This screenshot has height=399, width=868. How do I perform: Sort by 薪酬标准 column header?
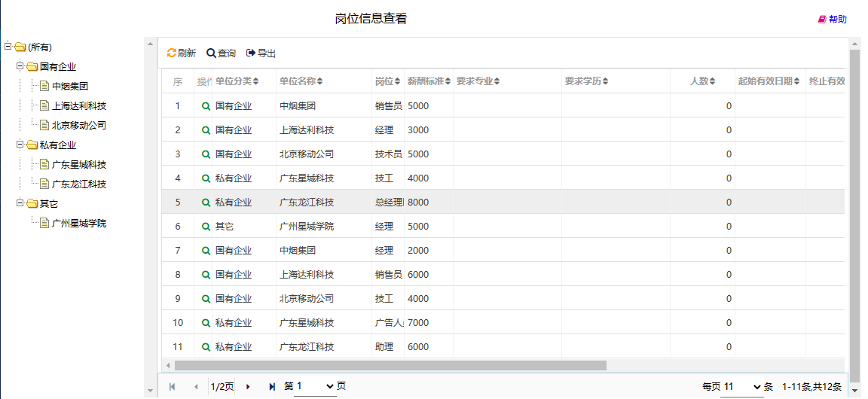tap(429, 81)
